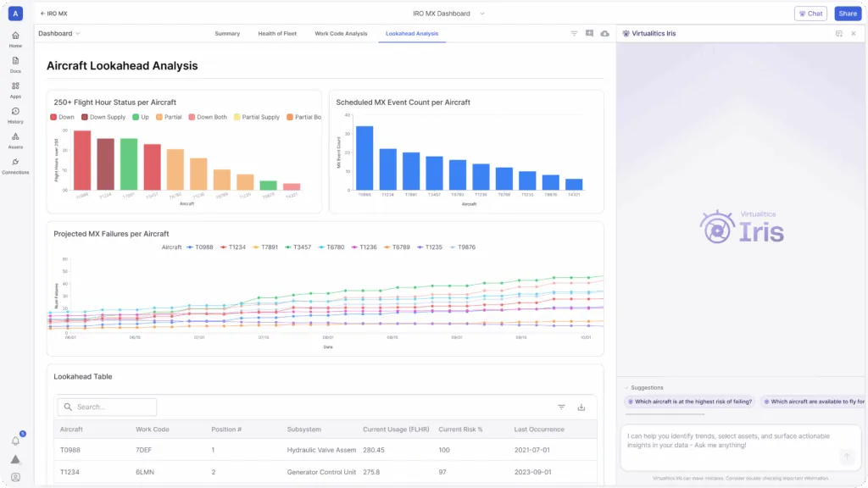Switch to the Work Code Analysis tab

[341, 34]
